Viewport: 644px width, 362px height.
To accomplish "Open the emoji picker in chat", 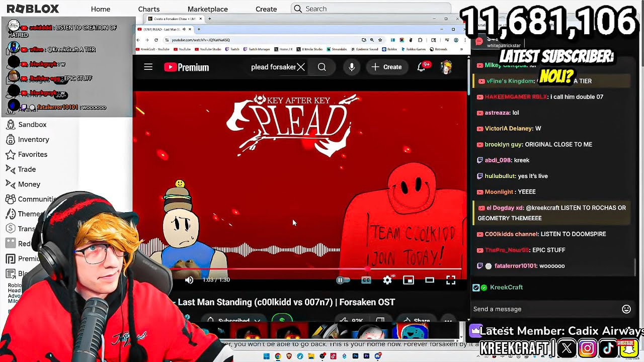I will [626, 309].
